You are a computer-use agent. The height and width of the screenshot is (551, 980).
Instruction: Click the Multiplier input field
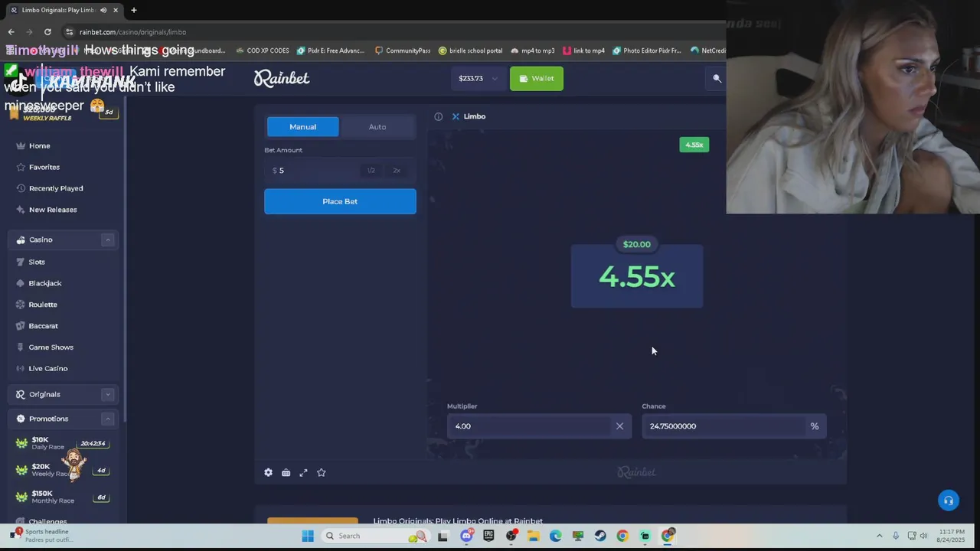tap(530, 426)
